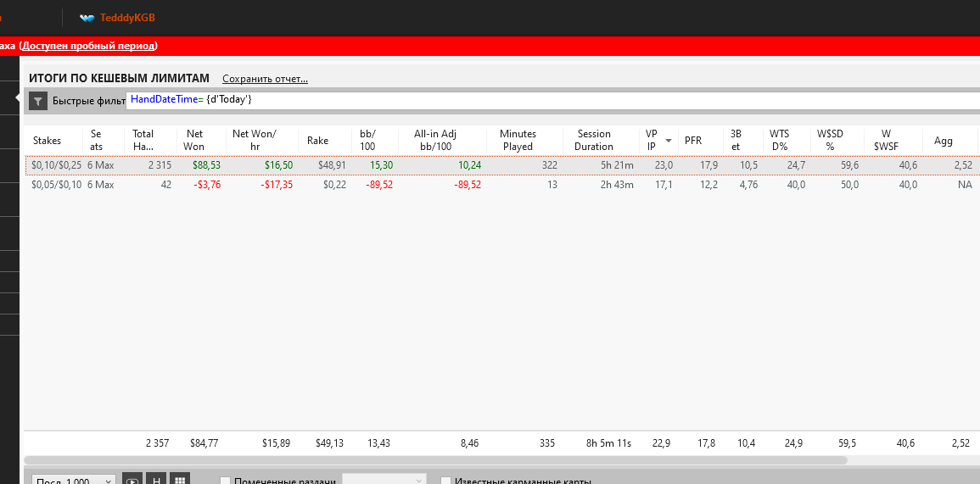
Task: Click the -$17,35 net won per hour cell
Action: point(277,185)
